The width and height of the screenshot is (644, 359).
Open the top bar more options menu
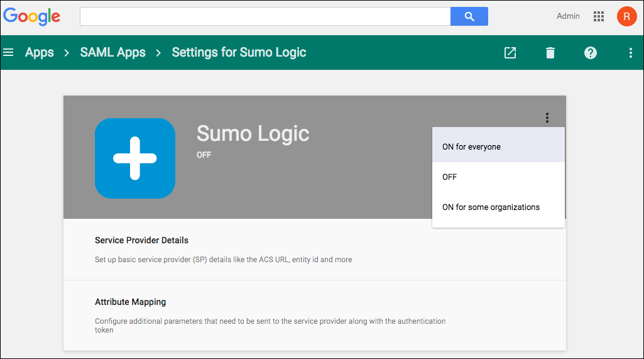pos(630,53)
